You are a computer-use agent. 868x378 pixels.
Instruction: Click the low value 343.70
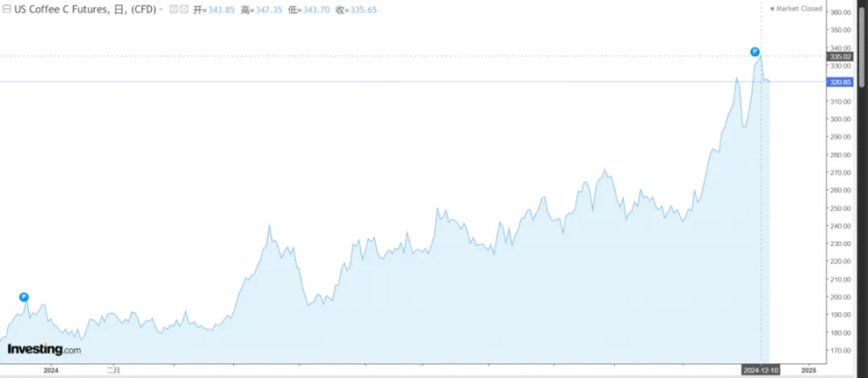point(316,10)
